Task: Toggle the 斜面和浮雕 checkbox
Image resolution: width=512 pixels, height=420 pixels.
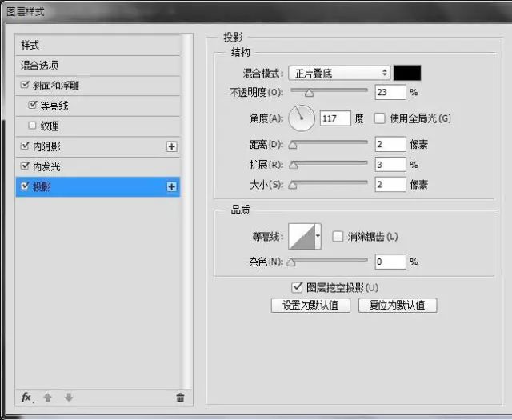Action: 25,85
